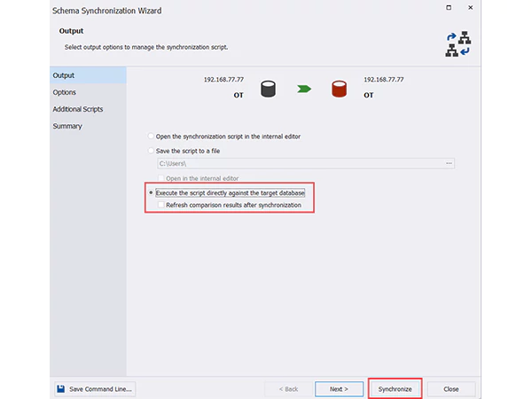Go back with the Back button

pos(288,389)
